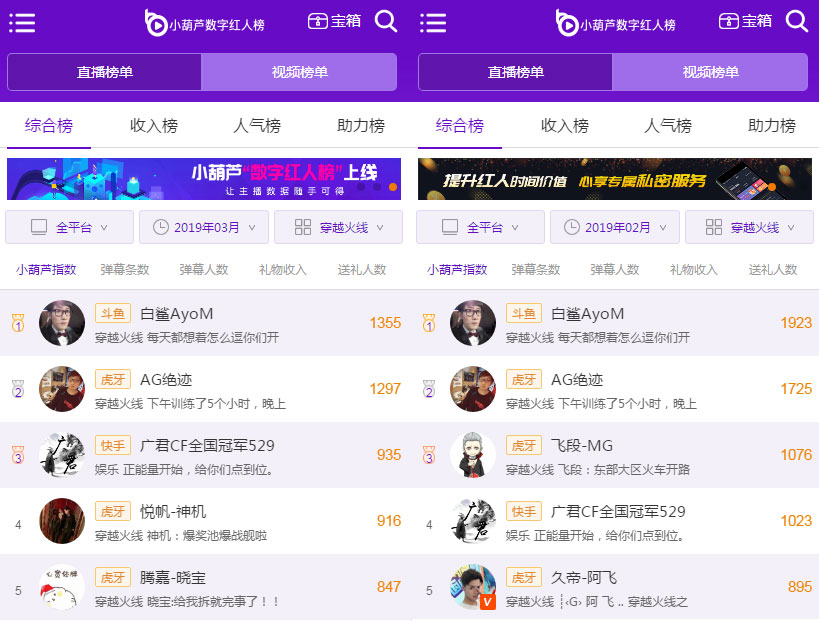This screenshot has height=621, width=819.
Task: Open 小葫芦数字红人榜上线 banner
Action: click(x=204, y=179)
